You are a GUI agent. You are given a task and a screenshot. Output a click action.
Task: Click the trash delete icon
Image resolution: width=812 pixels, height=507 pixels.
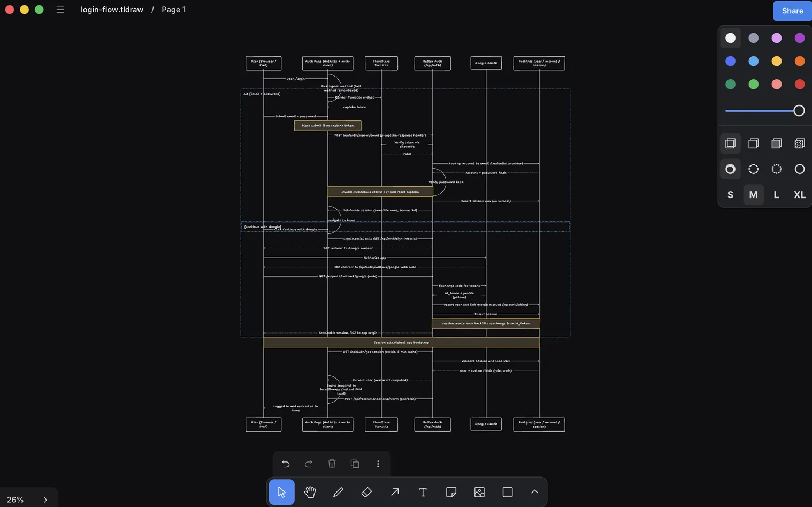point(332,464)
